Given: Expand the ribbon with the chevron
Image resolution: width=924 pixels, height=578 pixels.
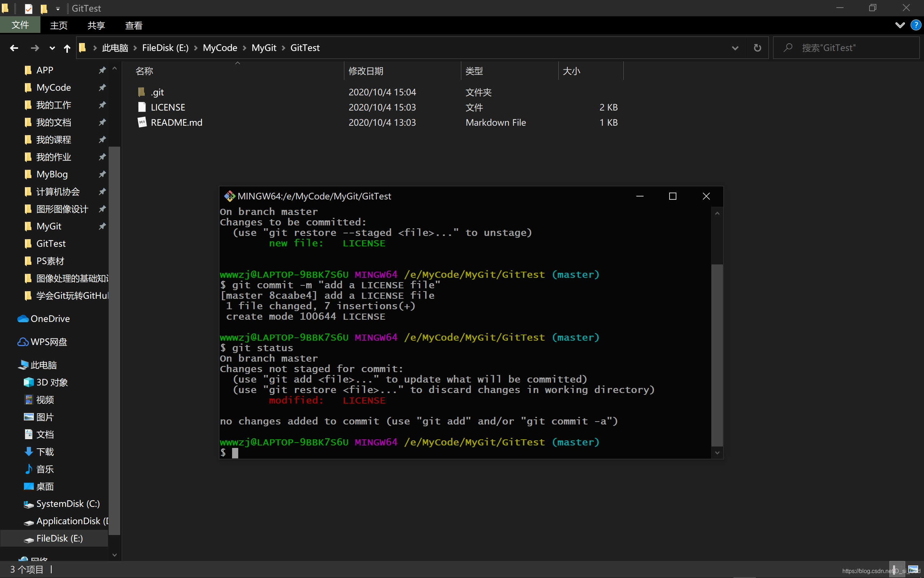Looking at the screenshot, I should tap(900, 25).
